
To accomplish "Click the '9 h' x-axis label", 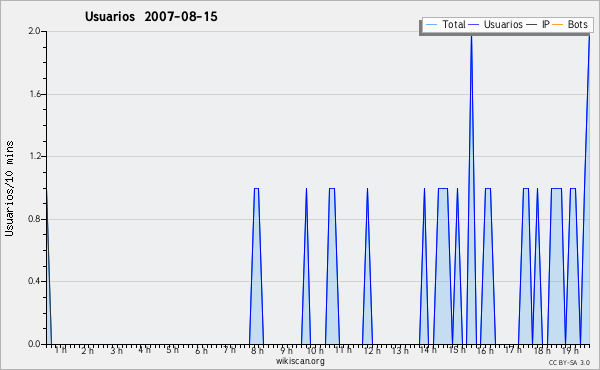I will [286, 350].
